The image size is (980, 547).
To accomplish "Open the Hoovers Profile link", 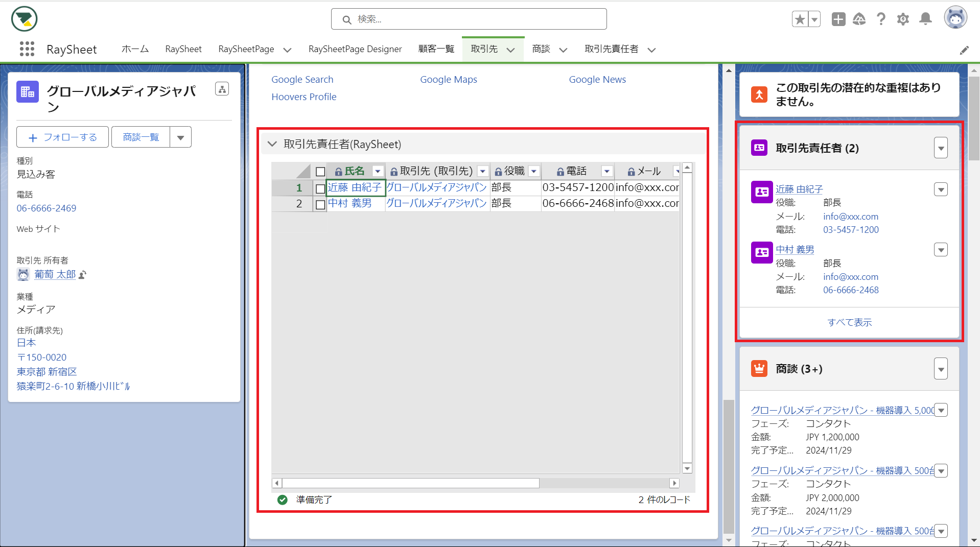I will (304, 97).
